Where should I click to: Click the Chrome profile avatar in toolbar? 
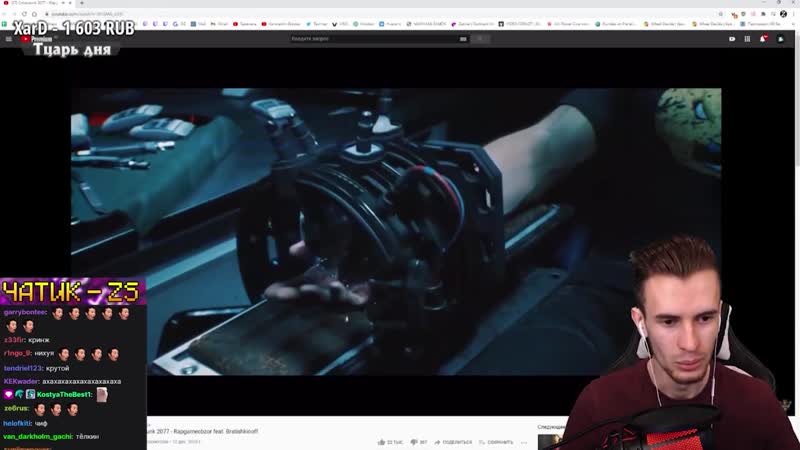(x=784, y=14)
